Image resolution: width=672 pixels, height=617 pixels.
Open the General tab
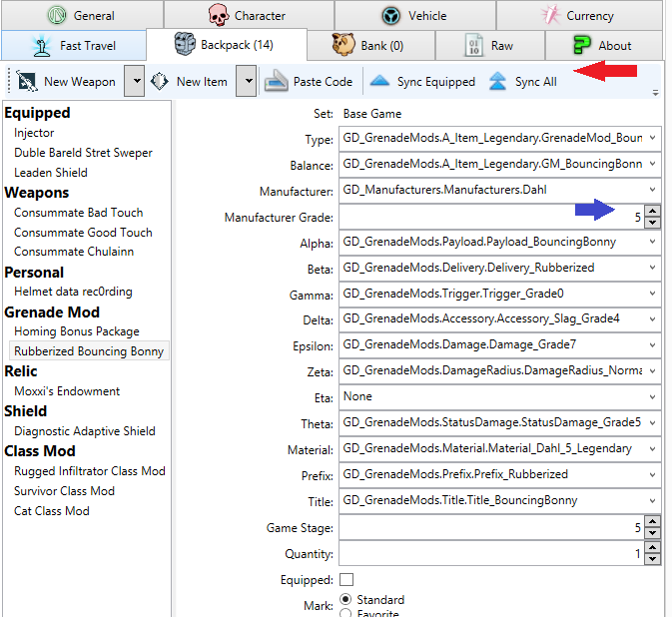click(x=82, y=15)
